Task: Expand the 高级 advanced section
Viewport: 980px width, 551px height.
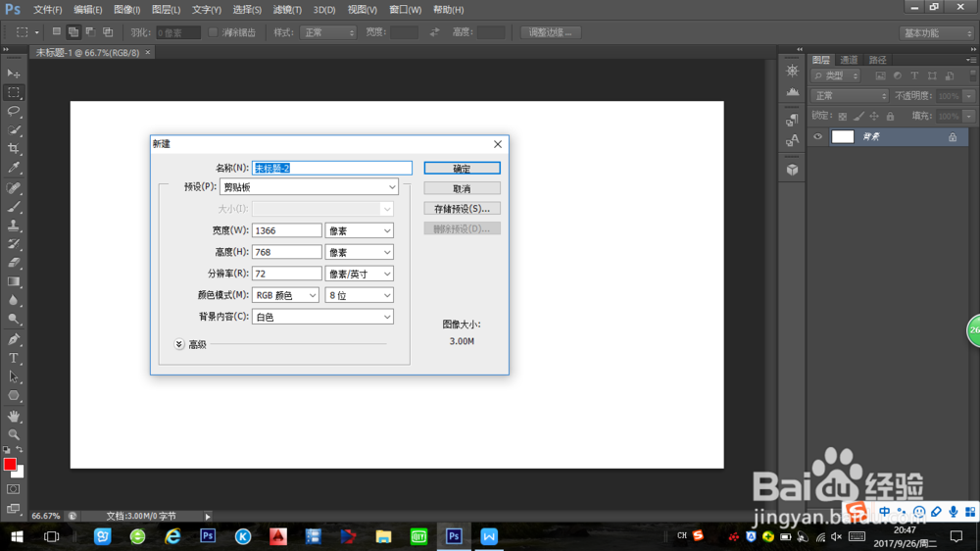Action: pyautogui.click(x=178, y=344)
